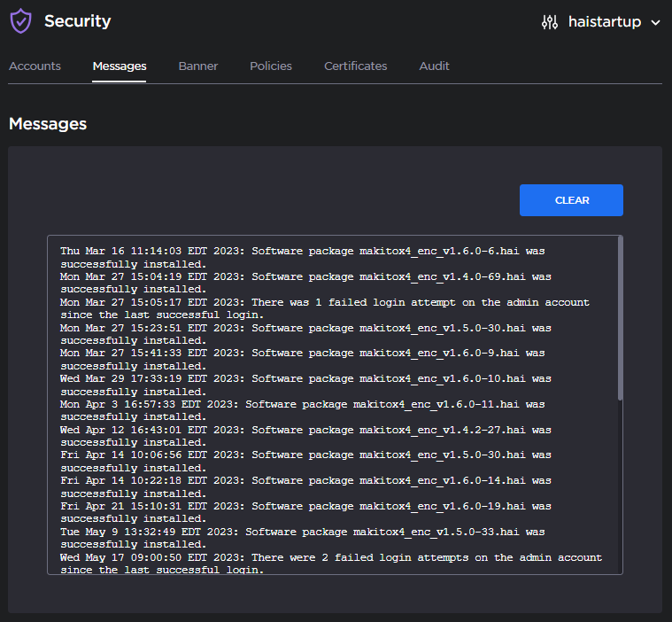This screenshot has width=672, height=622.
Task: Open the Banner tab
Action: 198,66
